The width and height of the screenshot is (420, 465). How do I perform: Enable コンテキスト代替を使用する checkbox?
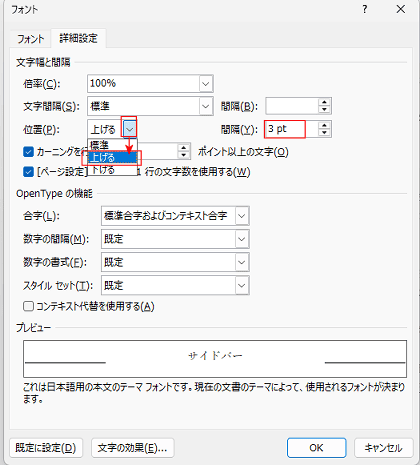click(x=28, y=306)
